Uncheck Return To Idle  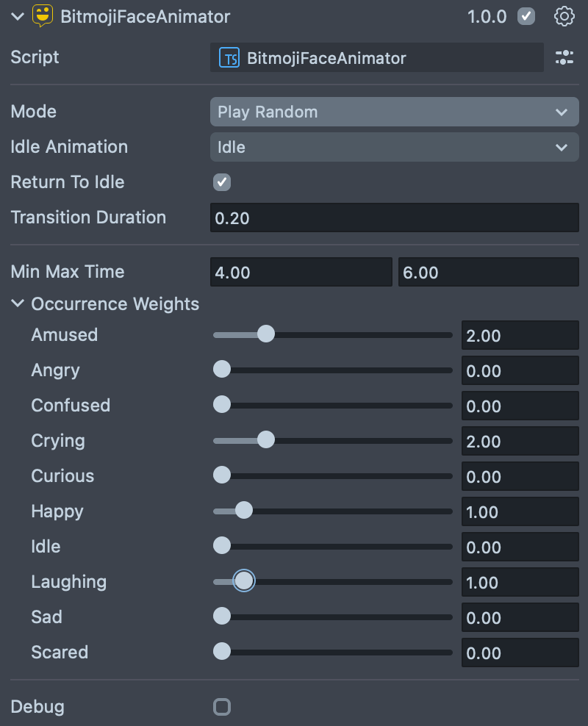click(x=221, y=182)
